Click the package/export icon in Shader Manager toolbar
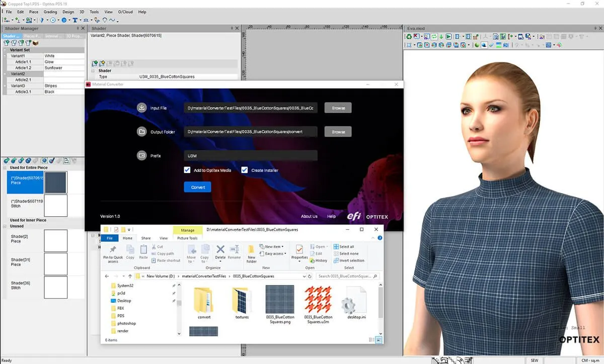 coord(34,43)
